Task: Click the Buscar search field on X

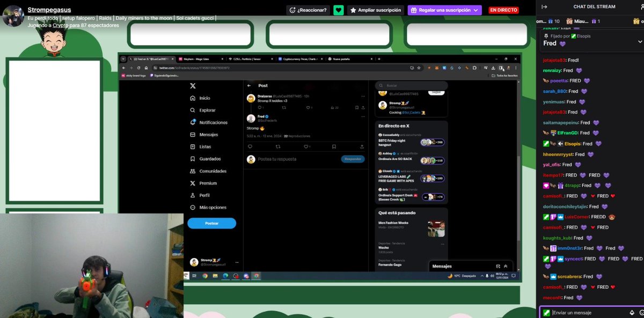Action: click(x=411, y=85)
